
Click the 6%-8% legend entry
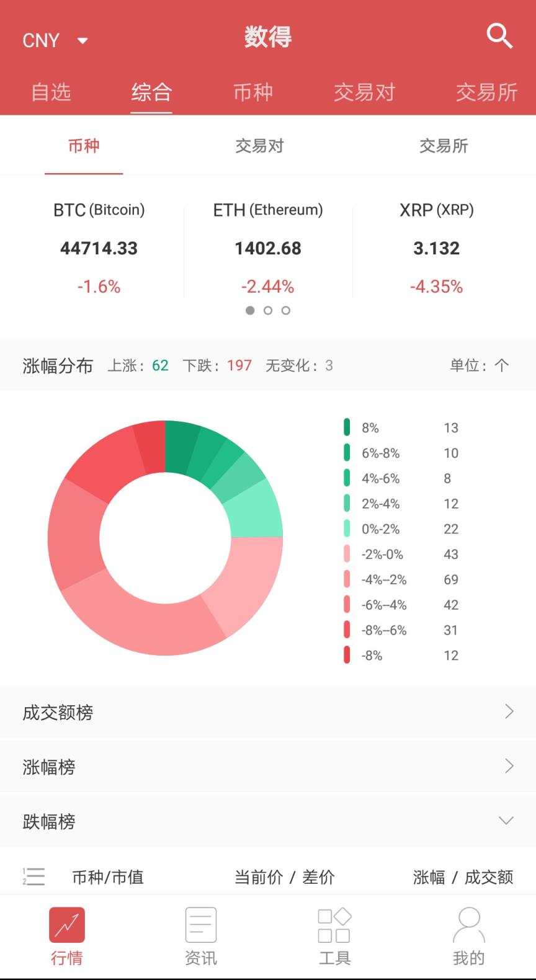point(401,453)
